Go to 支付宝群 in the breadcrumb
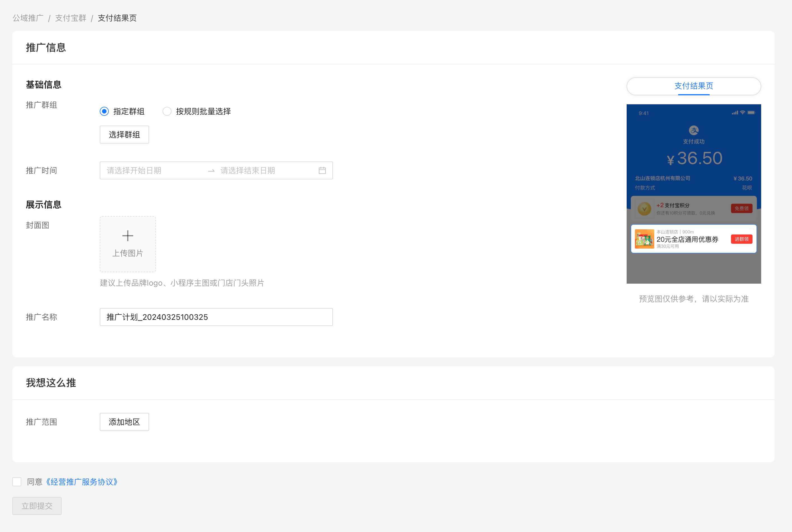This screenshot has width=792, height=532. click(71, 18)
